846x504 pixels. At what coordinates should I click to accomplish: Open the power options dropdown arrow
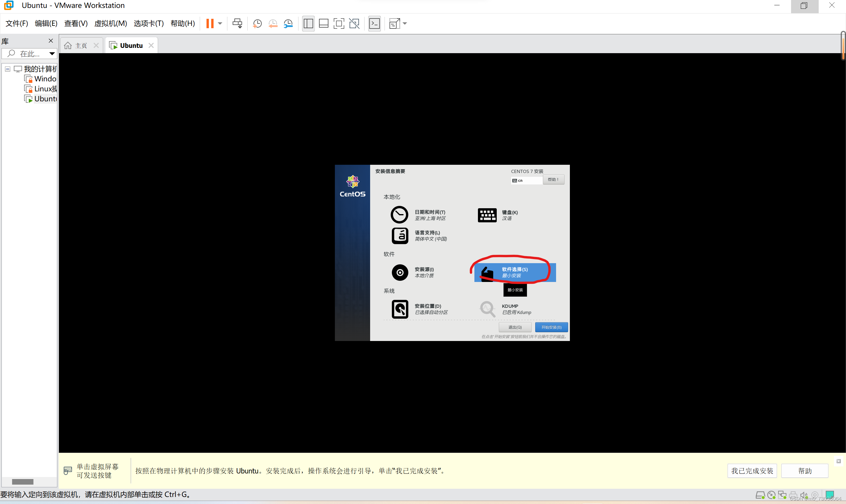click(x=220, y=23)
